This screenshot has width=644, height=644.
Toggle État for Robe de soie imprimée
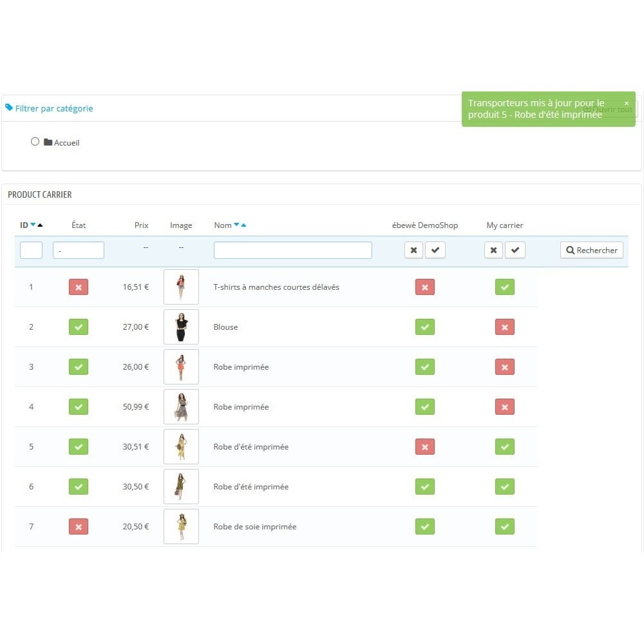[x=79, y=527]
